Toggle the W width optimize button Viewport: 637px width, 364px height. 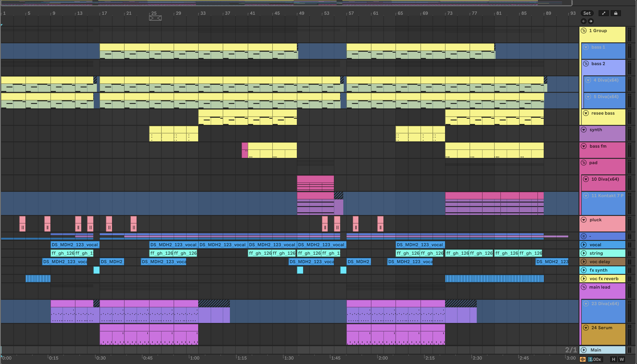(x=622, y=359)
